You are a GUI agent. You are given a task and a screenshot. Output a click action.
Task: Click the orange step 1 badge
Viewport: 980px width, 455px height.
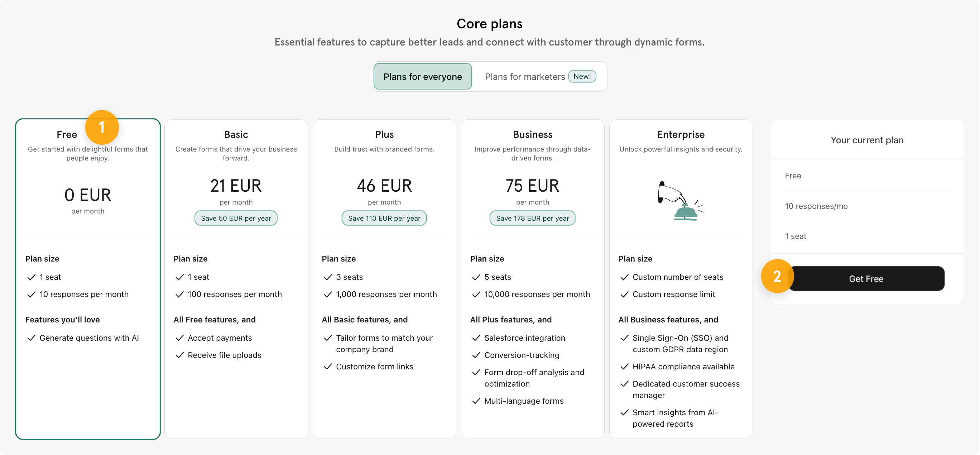click(102, 127)
